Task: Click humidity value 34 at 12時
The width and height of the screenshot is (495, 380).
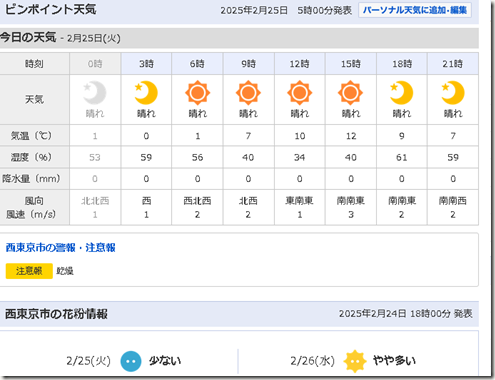Action: (x=300, y=157)
